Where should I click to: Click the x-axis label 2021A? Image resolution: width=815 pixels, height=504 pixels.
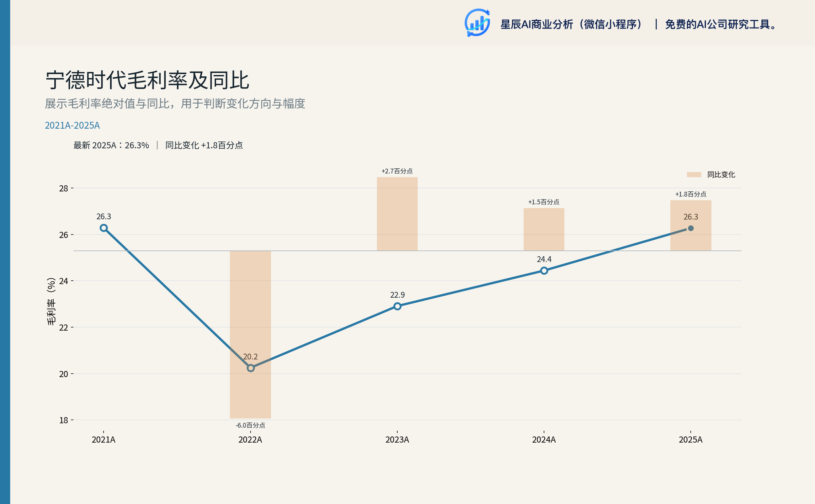pos(104,440)
